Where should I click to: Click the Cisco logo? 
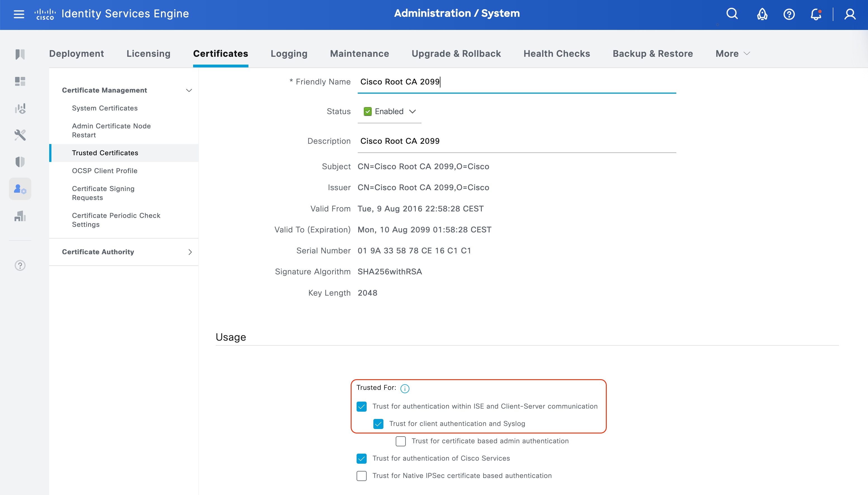45,14
